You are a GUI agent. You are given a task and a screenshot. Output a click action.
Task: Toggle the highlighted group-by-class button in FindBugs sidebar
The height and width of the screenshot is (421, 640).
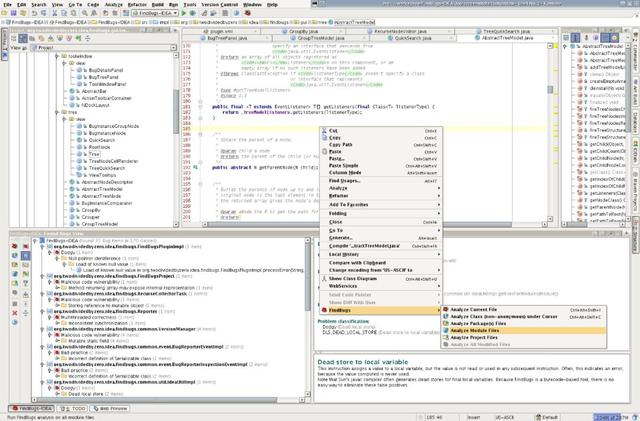[25, 256]
